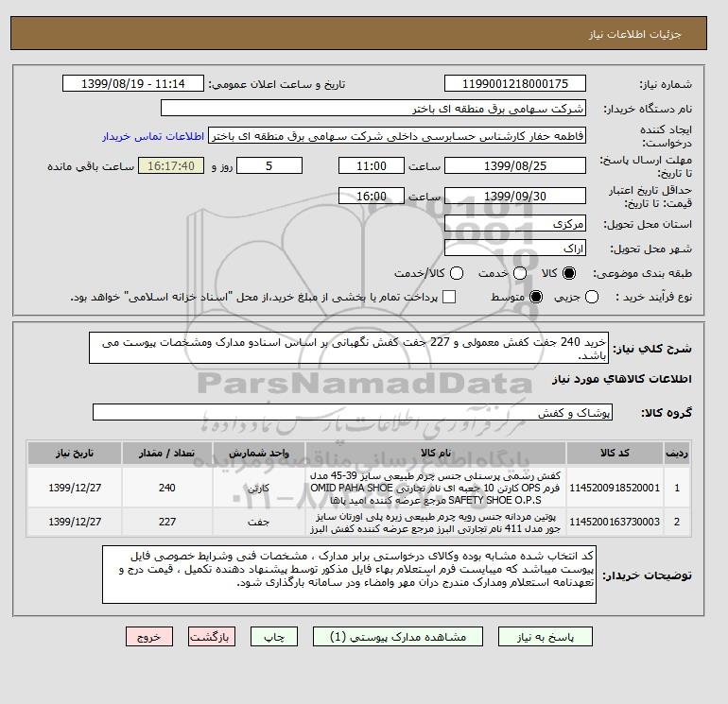
Task: Open مشاهده مدارک پیوستی (1) button
Action: pos(398,637)
